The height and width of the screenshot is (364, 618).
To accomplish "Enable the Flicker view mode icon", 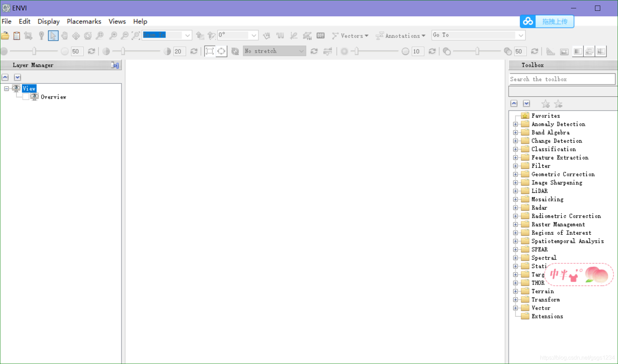I will coord(589,52).
